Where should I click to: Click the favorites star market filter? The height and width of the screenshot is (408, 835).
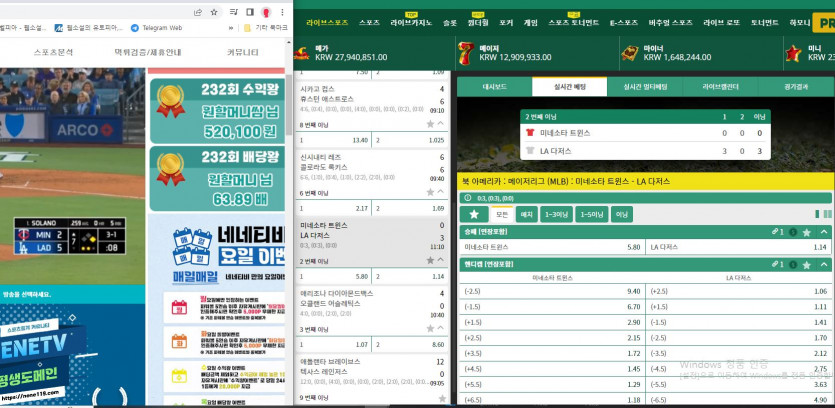[x=474, y=214]
